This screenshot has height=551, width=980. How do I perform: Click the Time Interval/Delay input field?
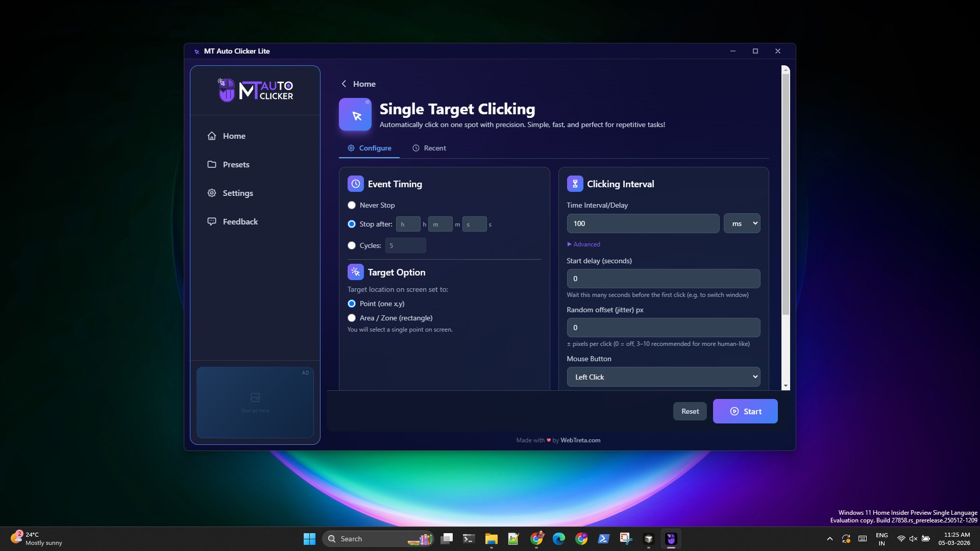pos(643,223)
